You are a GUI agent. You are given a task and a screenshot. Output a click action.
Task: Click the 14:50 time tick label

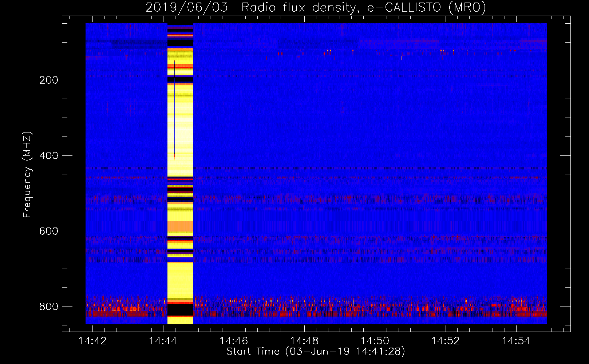click(x=375, y=341)
